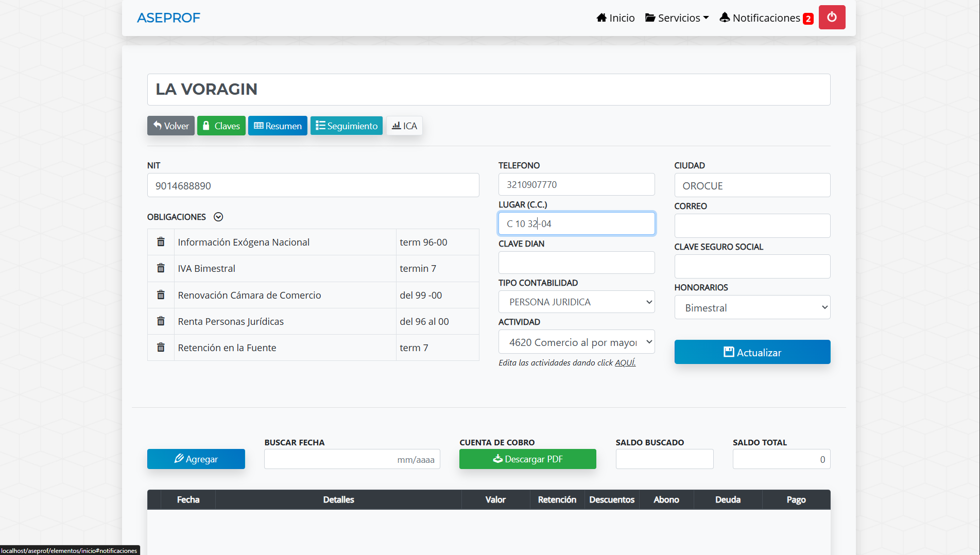Expand the Obligaciones chevron circle
The height and width of the screenshot is (555, 980).
(218, 217)
